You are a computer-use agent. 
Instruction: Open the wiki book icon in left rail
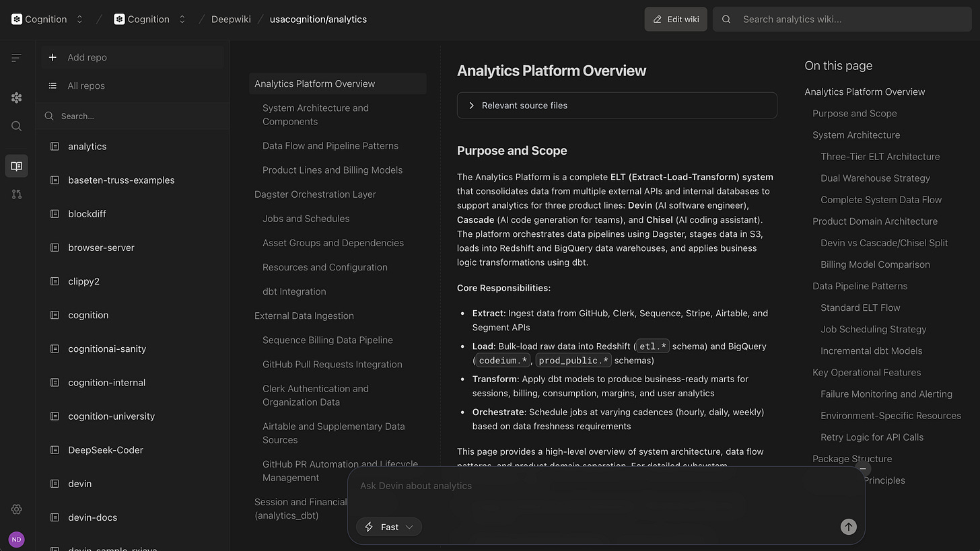coord(17,166)
